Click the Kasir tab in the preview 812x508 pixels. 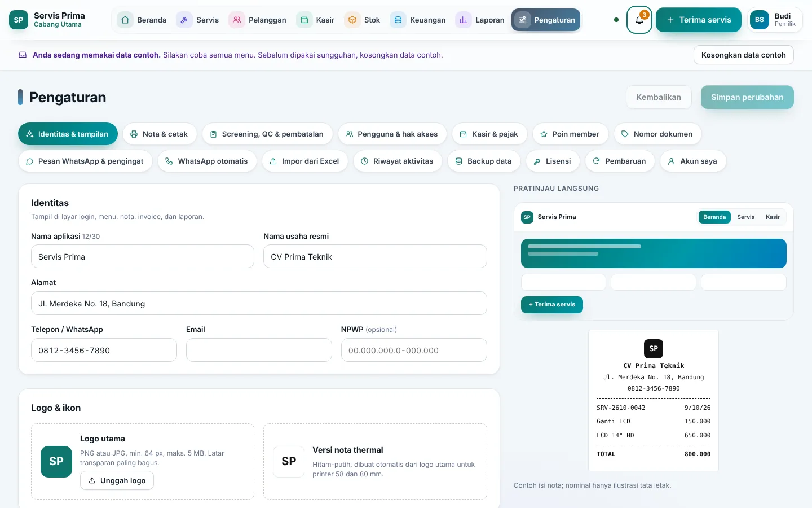773,217
